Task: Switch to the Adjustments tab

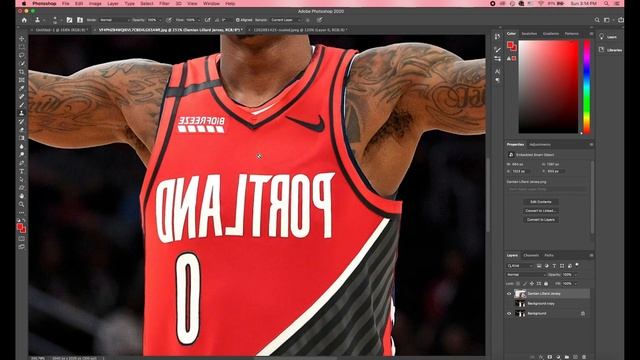Action: click(x=540, y=144)
